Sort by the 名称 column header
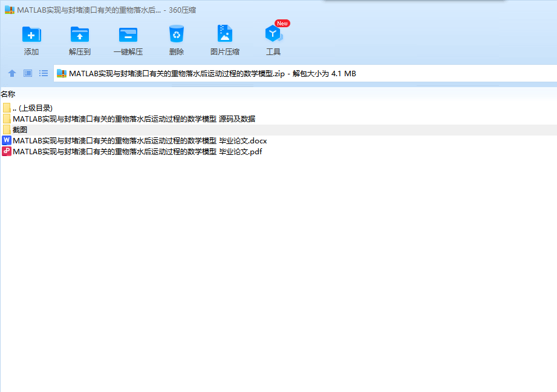This screenshot has width=557, height=392. 8,94
